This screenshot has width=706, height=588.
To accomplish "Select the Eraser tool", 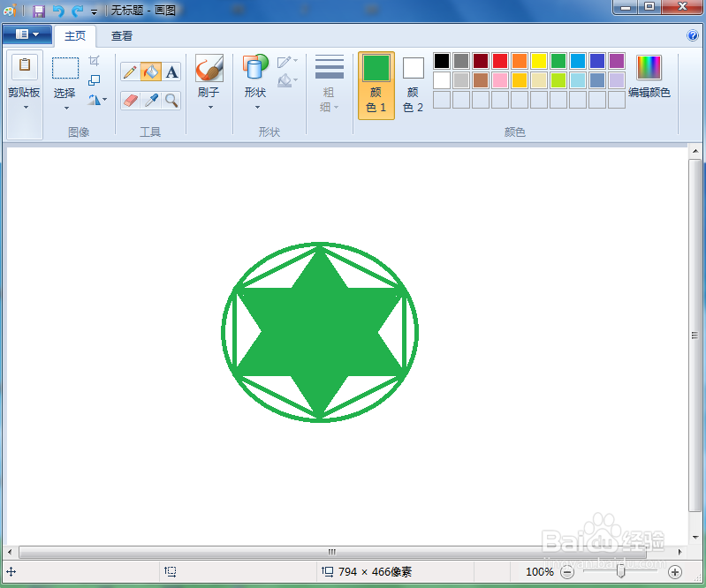I will point(130,101).
